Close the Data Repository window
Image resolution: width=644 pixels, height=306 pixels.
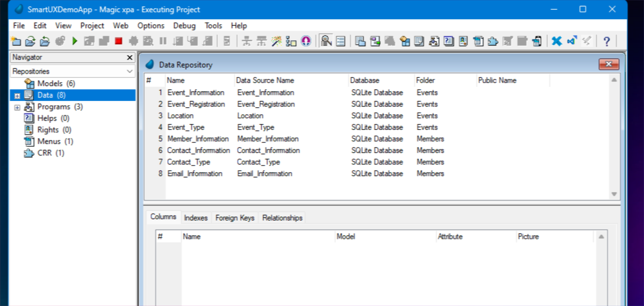(x=609, y=64)
